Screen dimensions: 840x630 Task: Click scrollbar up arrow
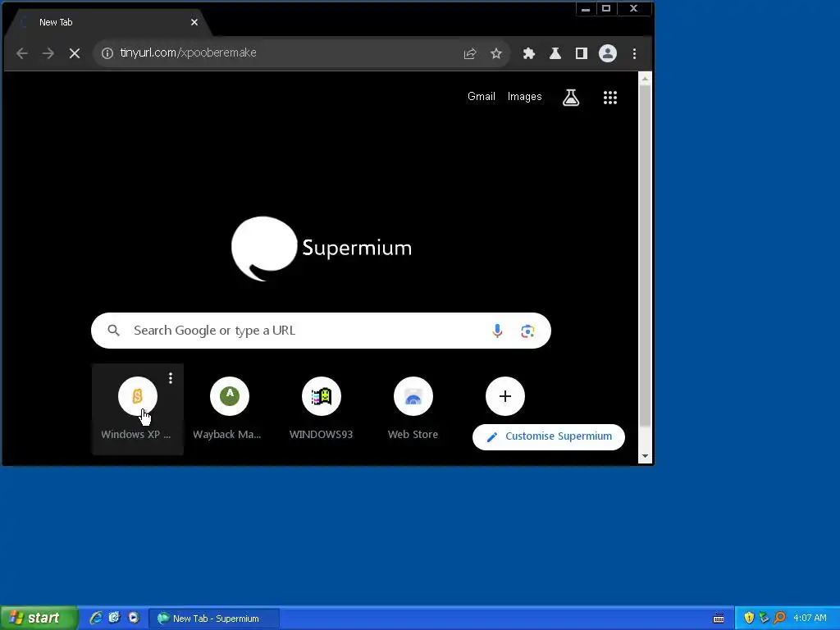(645, 79)
